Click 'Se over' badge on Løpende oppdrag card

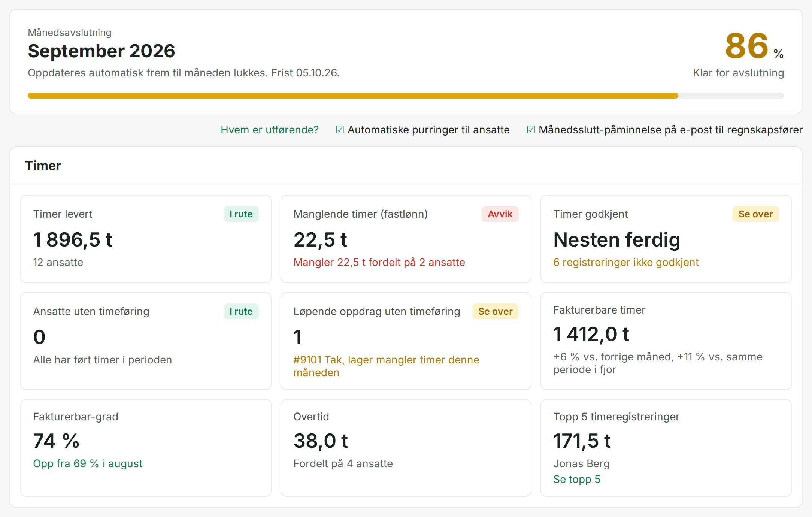495,311
